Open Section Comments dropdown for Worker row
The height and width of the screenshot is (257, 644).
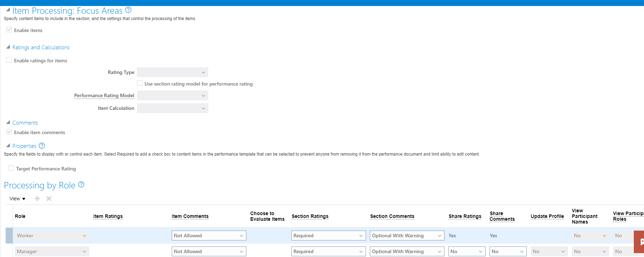pyautogui.click(x=407, y=236)
